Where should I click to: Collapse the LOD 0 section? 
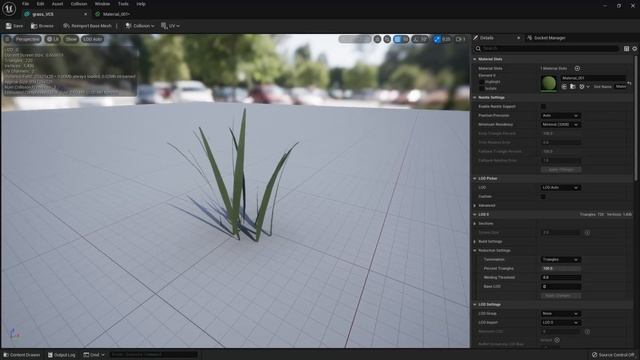[475, 215]
